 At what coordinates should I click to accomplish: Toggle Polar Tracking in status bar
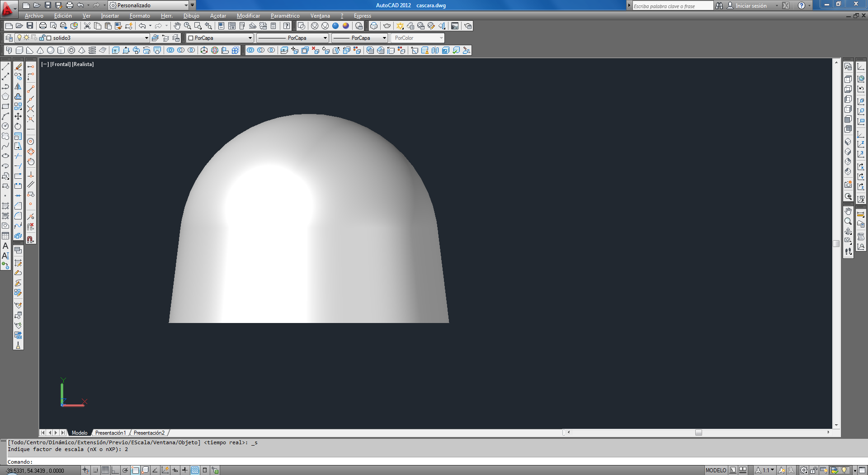pos(125,470)
